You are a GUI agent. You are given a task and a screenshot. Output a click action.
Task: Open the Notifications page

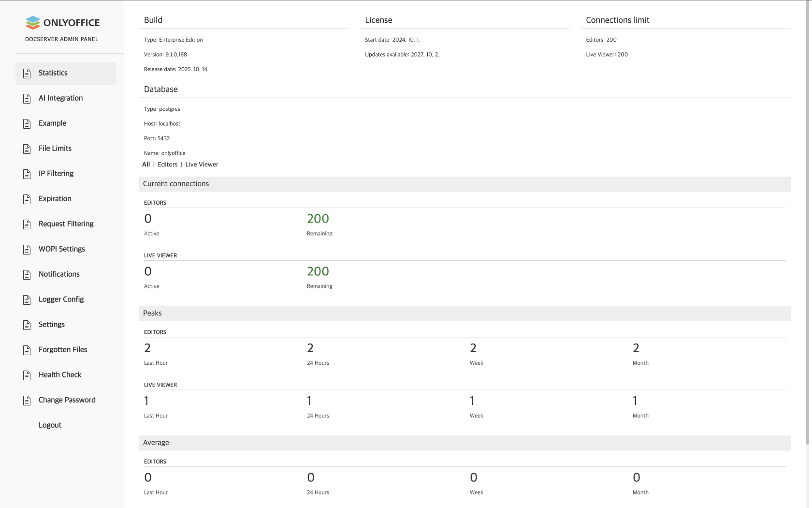[59, 274]
